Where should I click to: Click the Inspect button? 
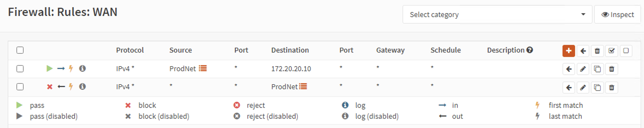pos(618,14)
